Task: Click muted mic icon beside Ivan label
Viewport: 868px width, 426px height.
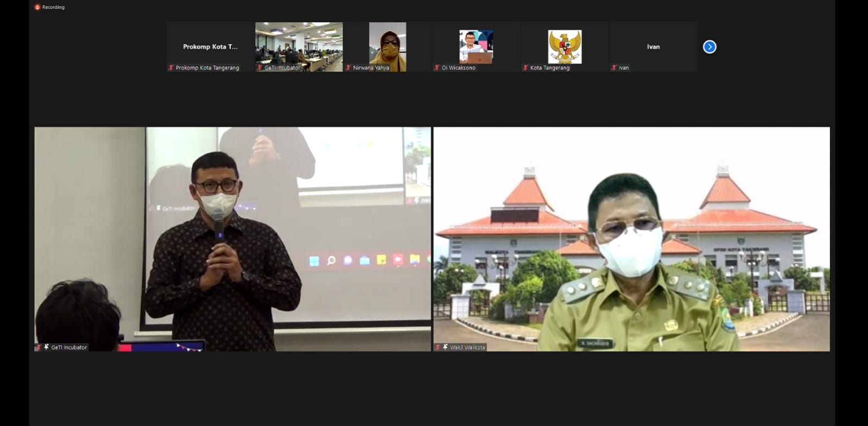Action: (x=614, y=68)
